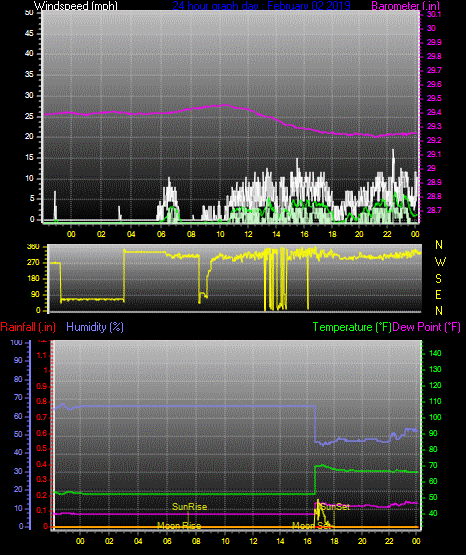
Task: Click the "0.8" rainfall axis value
Action: click(42, 402)
